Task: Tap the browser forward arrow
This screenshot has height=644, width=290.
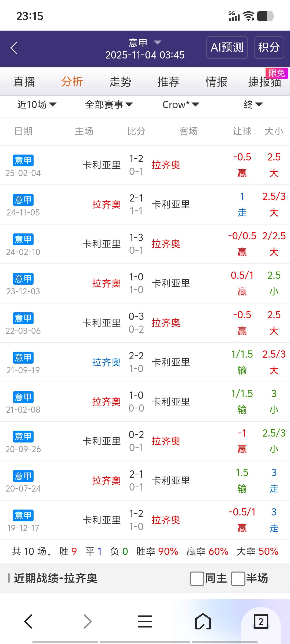Action: 88,621
